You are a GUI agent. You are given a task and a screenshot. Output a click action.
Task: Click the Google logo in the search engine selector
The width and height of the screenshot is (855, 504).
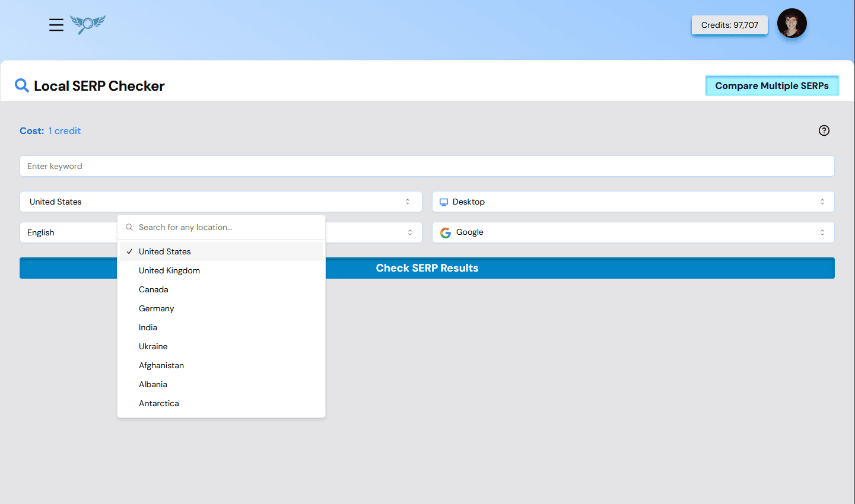(445, 232)
